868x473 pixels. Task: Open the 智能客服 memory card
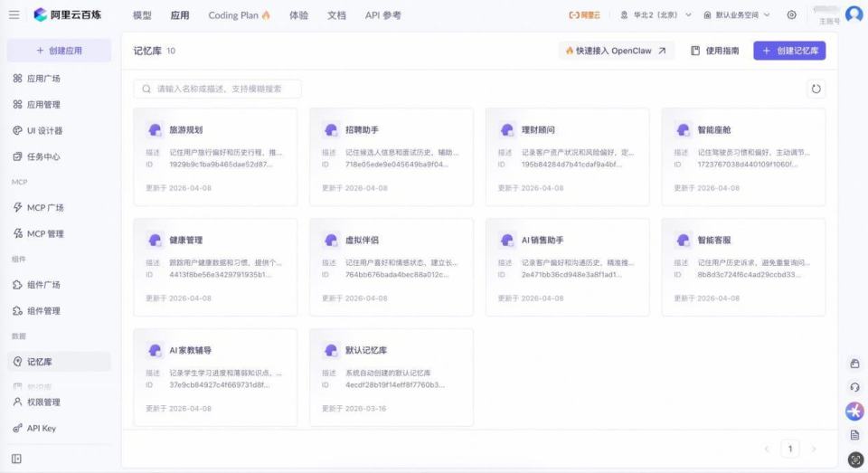pos(743,267)
